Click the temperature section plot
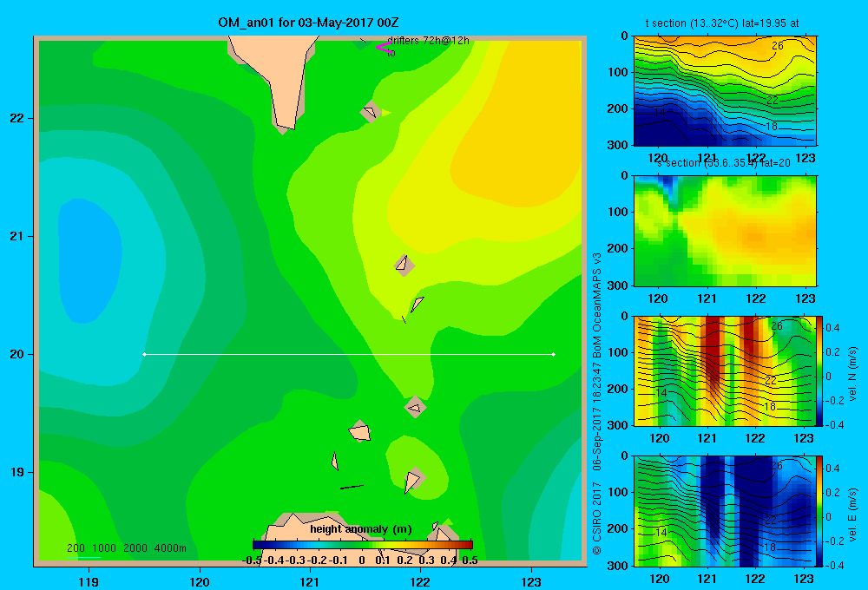This screenshot has width=868, height=590. [725, 91]
